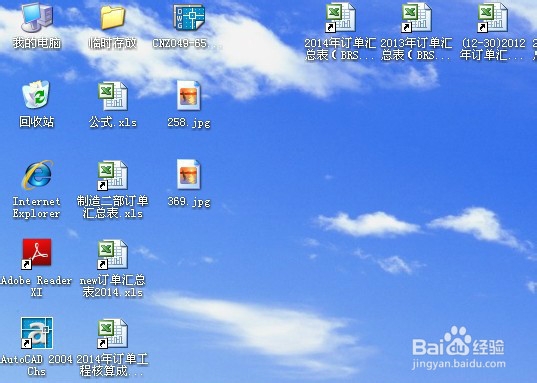Click the label text '2014年订单汇总表(BRS...'
The height and width of the screenshot is (383, 537).
tap(340, 49)
